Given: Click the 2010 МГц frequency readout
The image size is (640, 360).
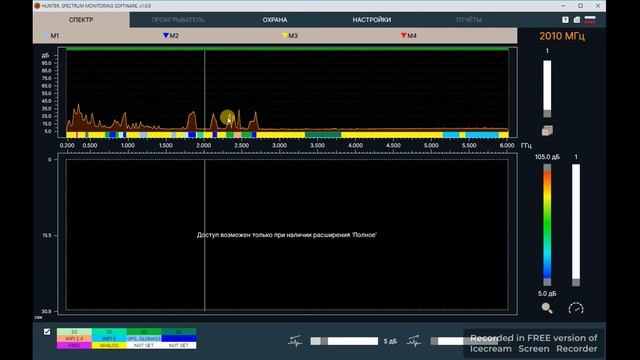Looking at the screenshot, I should tap(562, 36).
